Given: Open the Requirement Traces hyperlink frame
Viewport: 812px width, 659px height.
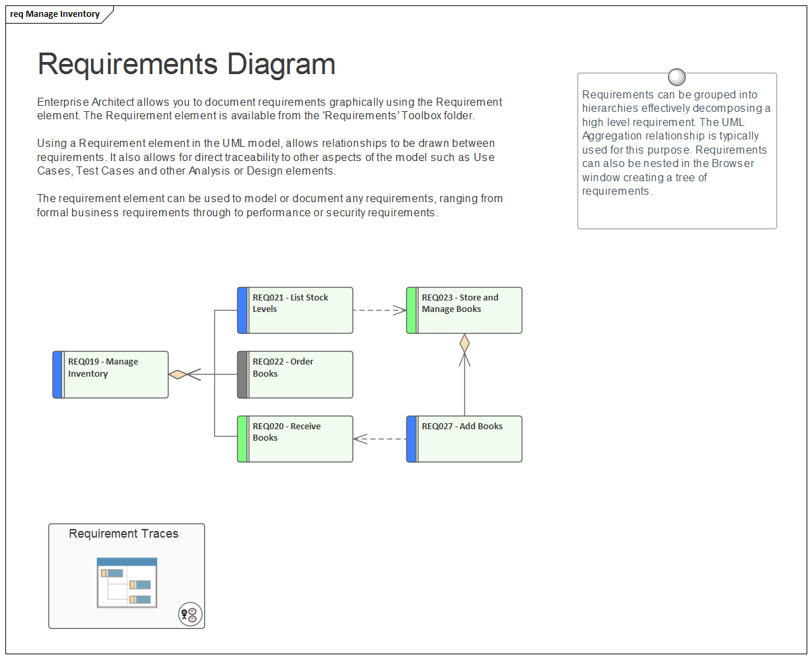Looking at the screenshot, I should pos(127,576).
